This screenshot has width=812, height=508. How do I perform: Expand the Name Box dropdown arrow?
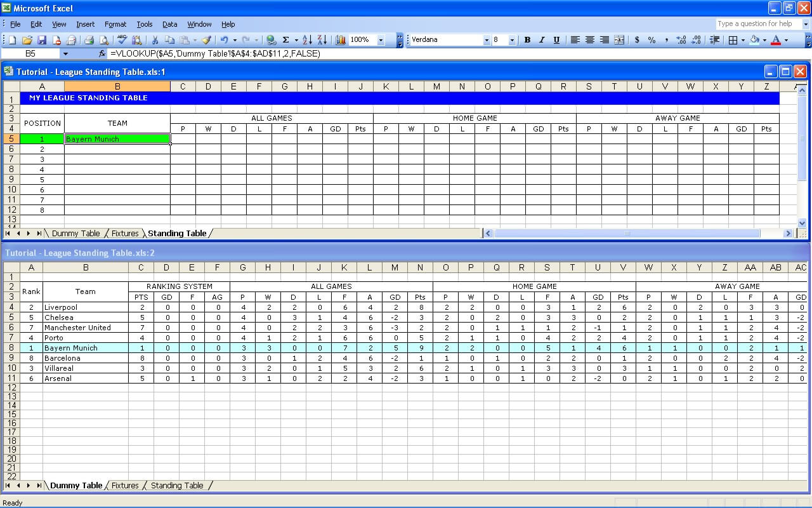(65, 54)
